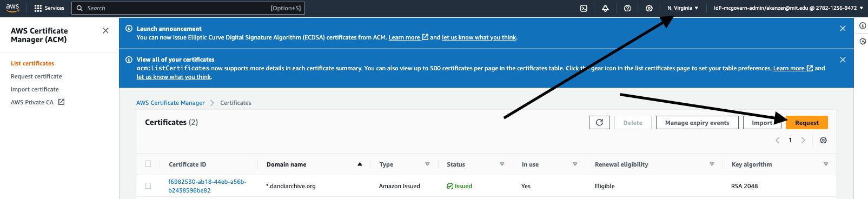This screenshot has width=868, height=199.
Task: Open the AWS home logo
Action: point(12,8)
